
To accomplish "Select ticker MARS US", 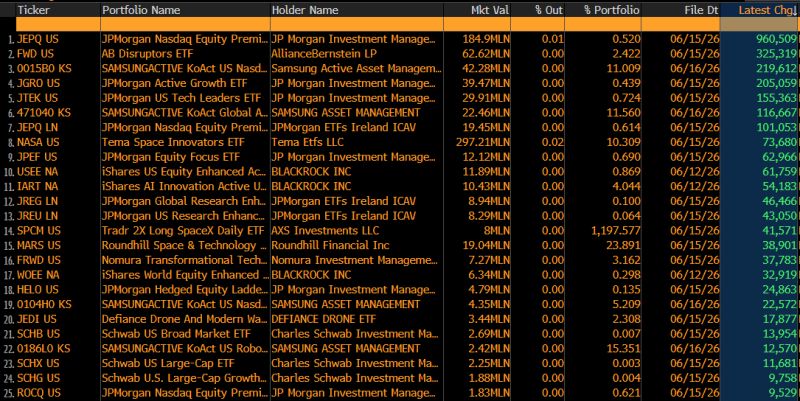I will (x=39, y=245).
